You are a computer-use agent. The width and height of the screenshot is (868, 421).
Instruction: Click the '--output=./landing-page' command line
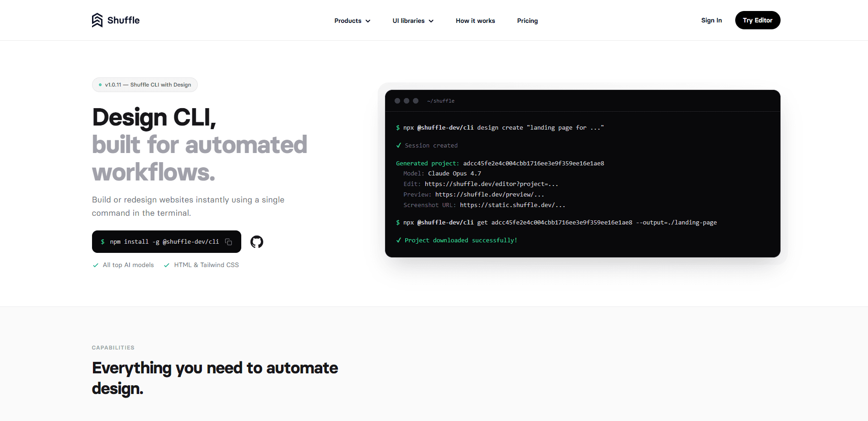(x=556, y=223)
